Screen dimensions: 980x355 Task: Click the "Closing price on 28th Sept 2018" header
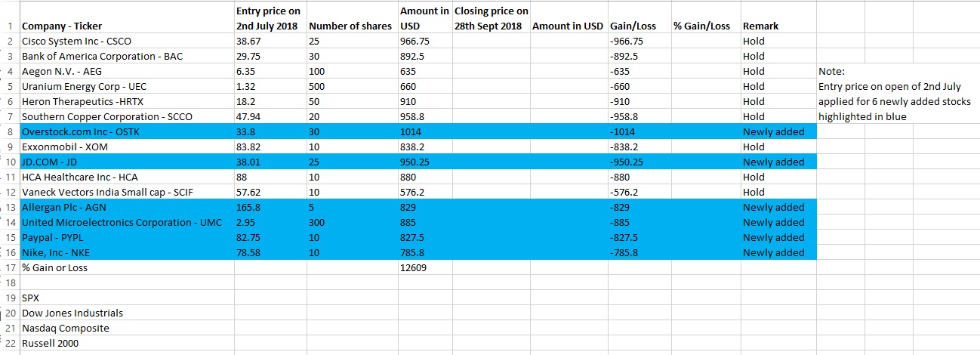click(491, 18)
